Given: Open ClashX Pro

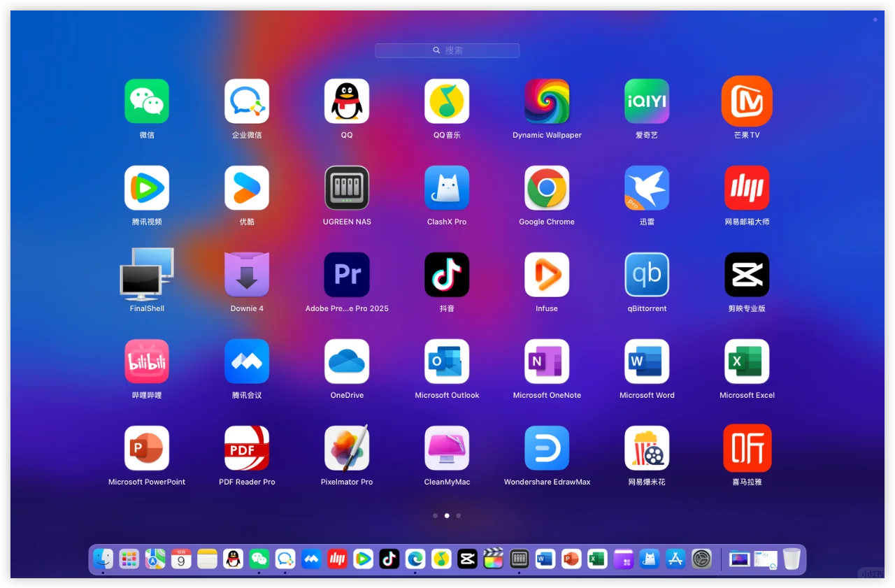Looking at the screenshot, I should tap(447, 187).
